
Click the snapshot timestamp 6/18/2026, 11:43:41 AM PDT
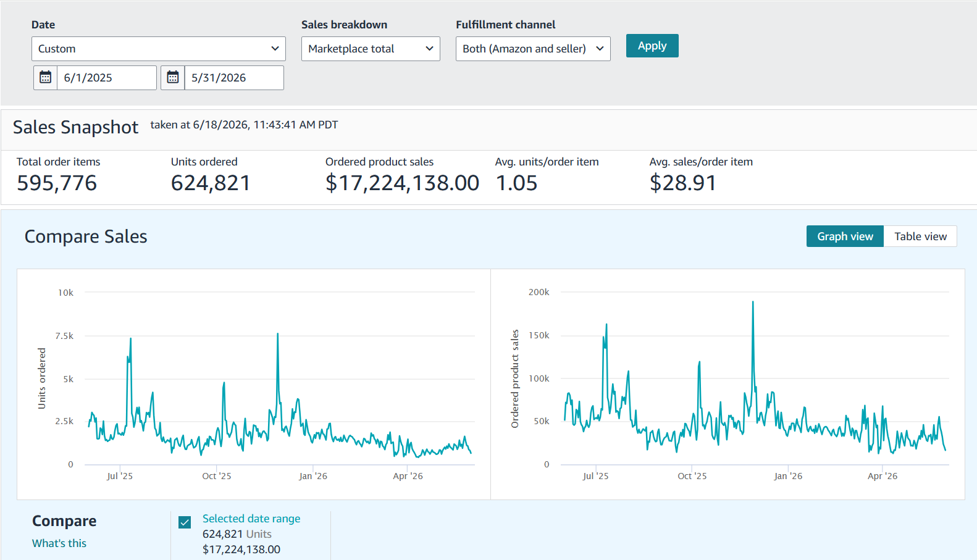266,125
